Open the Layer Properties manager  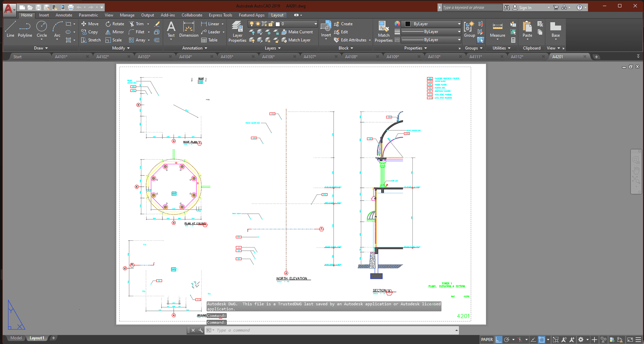(237, 32)
